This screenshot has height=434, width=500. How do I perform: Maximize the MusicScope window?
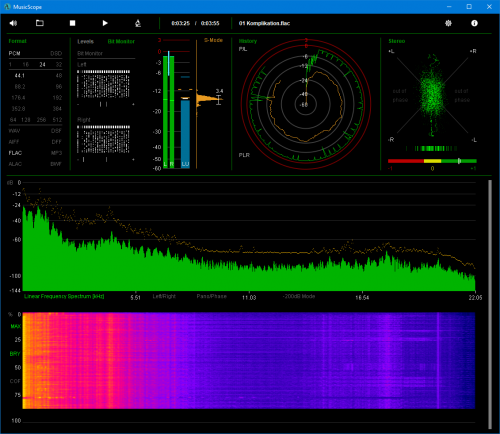pyautogui.click(x=469, y=7)
